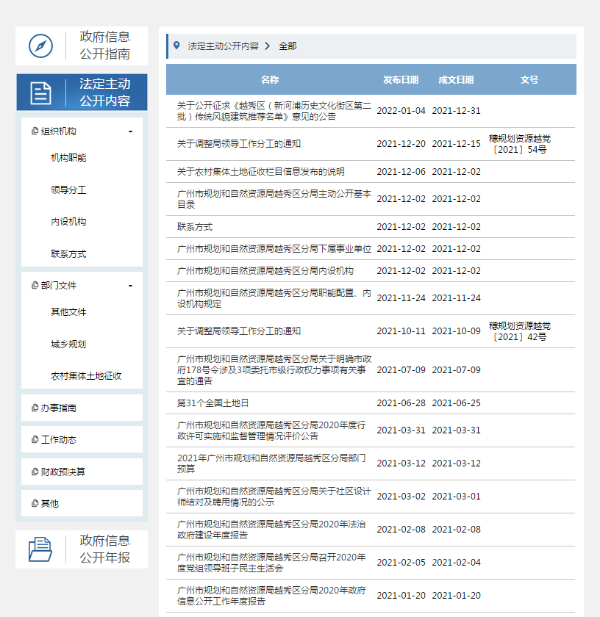
Task: Click the document icon for 法定主动公开内容
Action: [41, 93]
